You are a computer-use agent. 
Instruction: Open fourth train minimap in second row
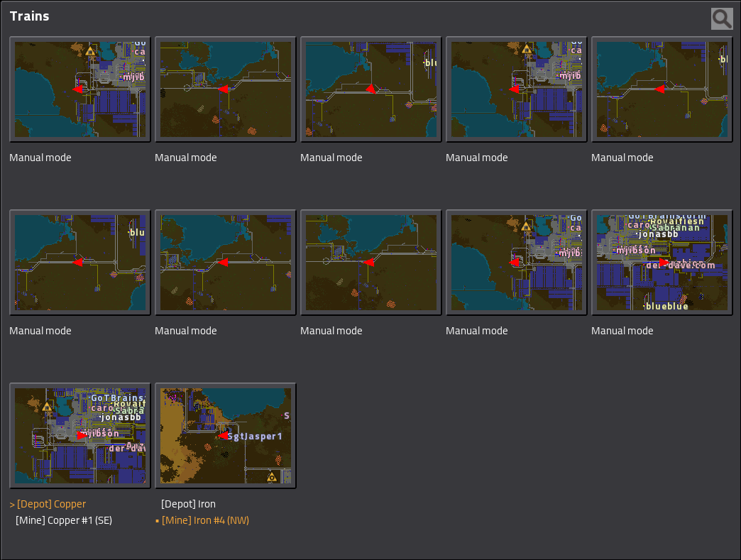(x=517, y=263)
